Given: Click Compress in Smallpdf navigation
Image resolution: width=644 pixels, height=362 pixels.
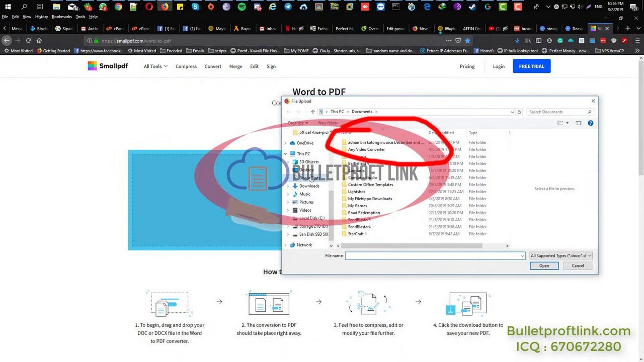Looking at the screenshot, I should coord(186,66).
